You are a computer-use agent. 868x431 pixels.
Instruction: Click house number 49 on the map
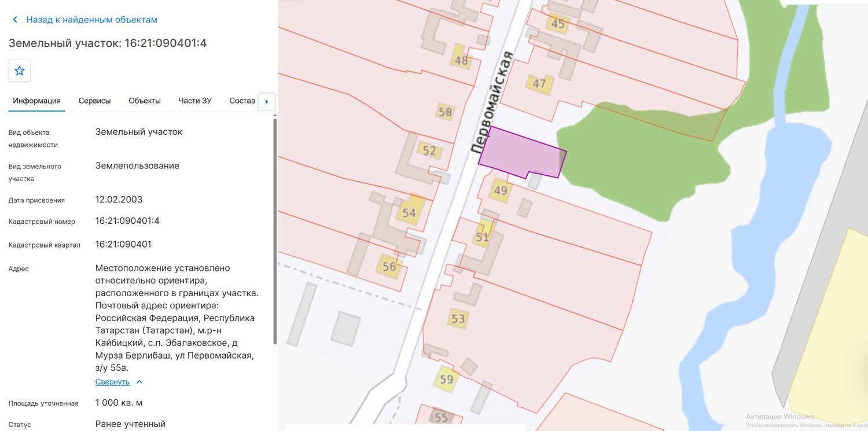point(501,191)
